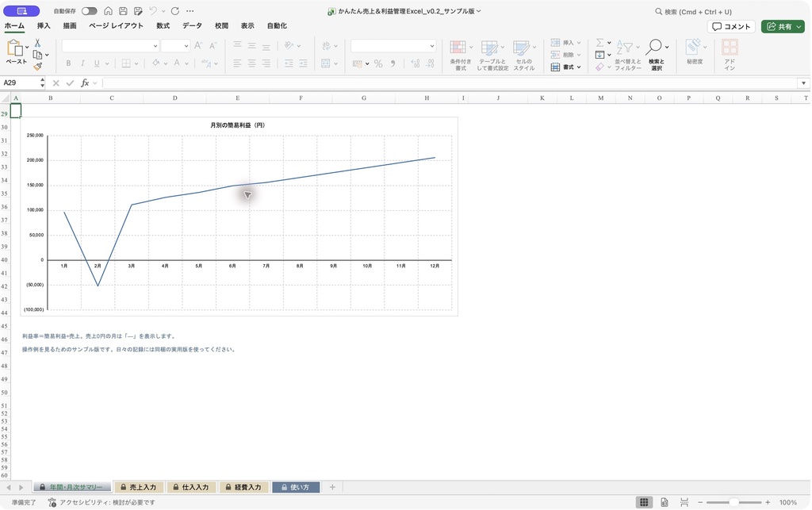Image resolution: width=812 pixels, height=510 pixels.
Task: Switch to the 売上入力 sheet tab
Action: pos(139,487)
